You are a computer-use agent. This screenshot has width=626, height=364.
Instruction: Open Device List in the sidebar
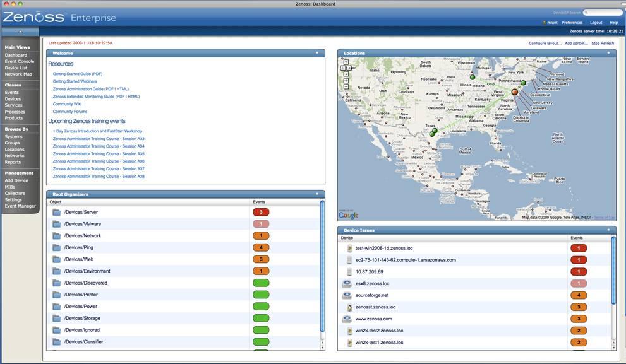coord(16,68)
